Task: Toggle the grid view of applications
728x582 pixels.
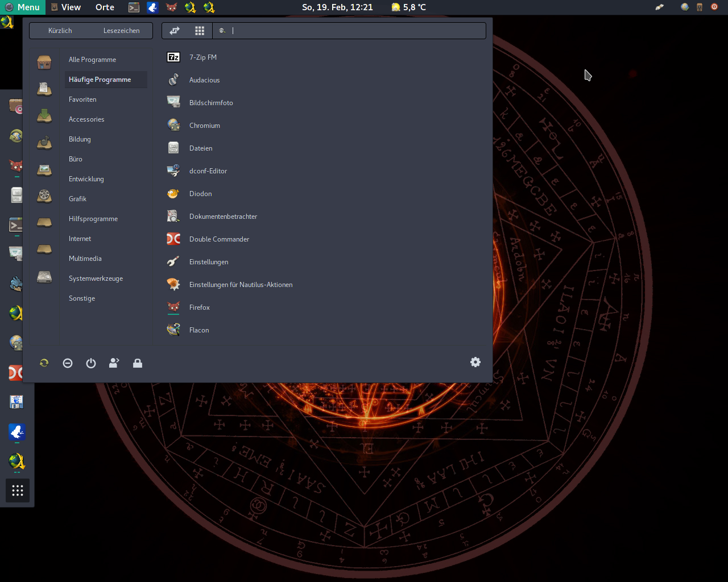Action: pos(200,31)
